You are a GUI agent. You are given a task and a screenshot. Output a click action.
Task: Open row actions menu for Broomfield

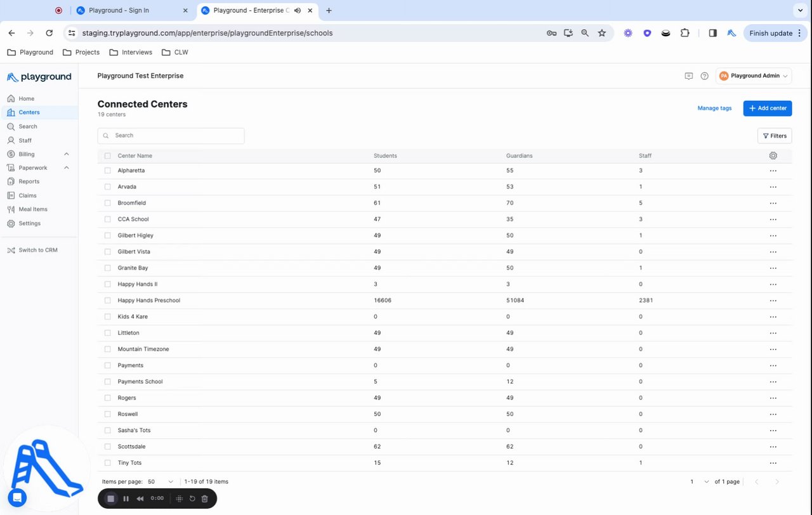point(773,203)
